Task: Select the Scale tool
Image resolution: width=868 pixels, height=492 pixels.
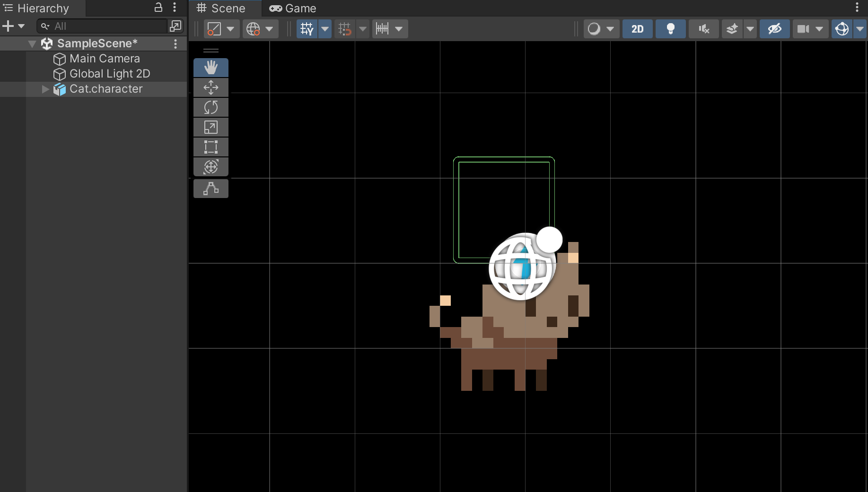Action: (211, 127)
